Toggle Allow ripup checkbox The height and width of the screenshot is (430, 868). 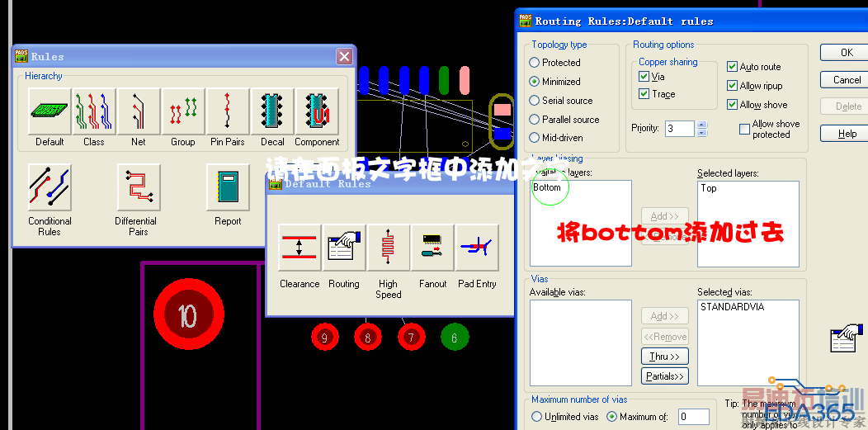[x=732, y=86]
